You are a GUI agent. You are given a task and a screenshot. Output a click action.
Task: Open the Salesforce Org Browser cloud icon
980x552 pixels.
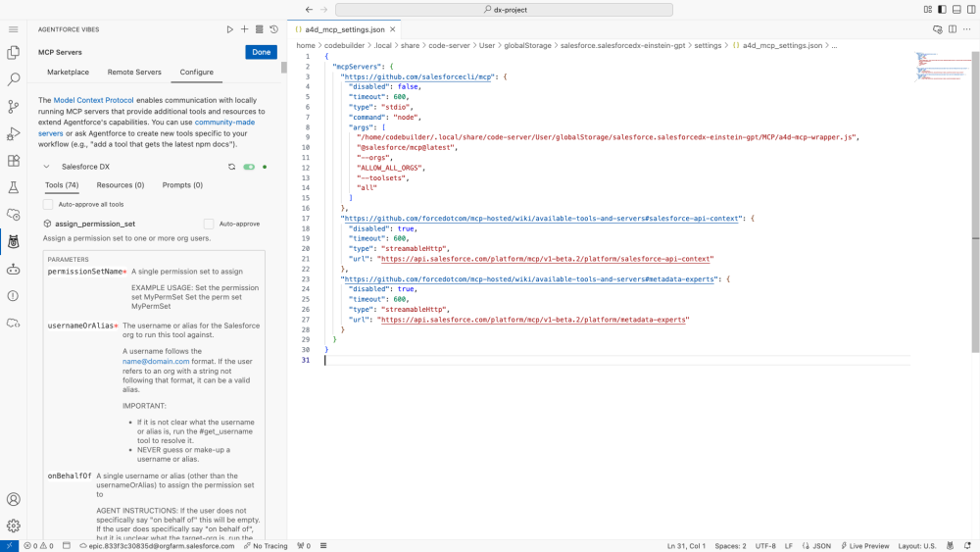tap(13, 215)
